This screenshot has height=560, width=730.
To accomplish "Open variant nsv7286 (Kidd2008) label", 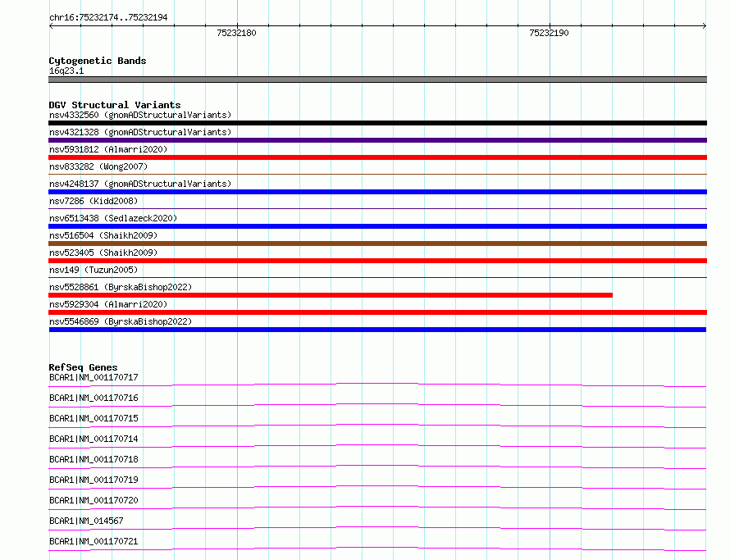I will [x=94, y=201].
